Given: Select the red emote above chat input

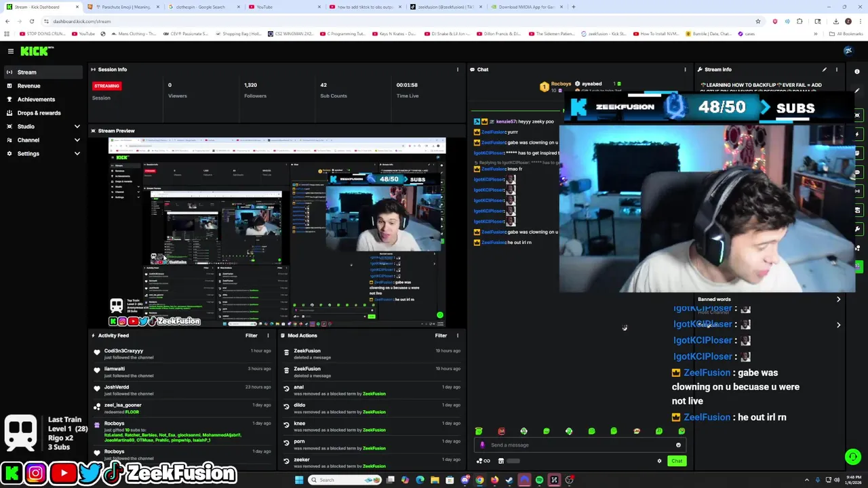Looking at the screenshot, I should tap(501, 431).
